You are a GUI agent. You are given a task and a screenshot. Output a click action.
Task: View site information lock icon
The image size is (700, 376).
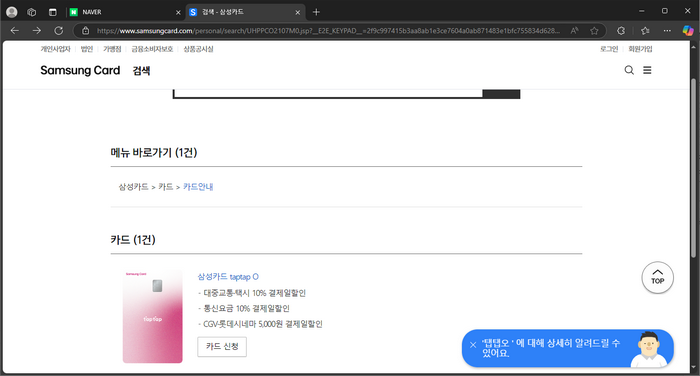[85, 31]
